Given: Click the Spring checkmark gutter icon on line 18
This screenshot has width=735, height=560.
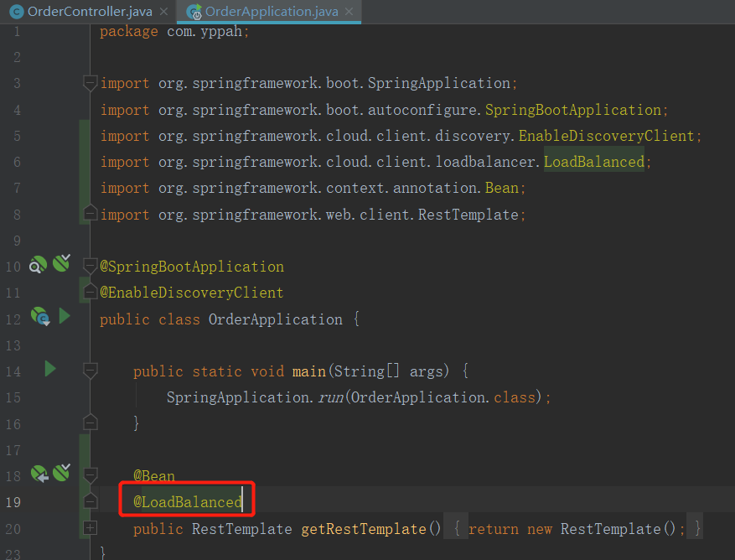Looking at the screenshot, I should click(61, 473).
